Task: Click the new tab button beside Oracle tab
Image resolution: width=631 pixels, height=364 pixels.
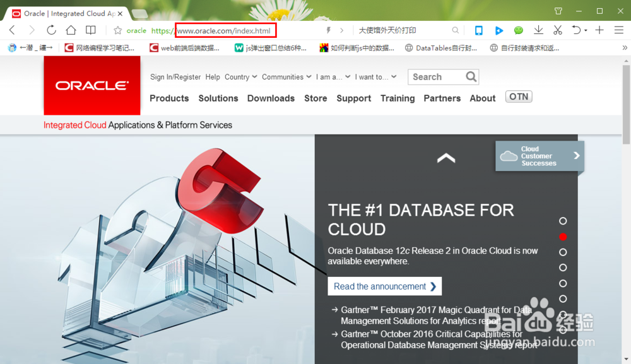Action: click(x=139, y=14)
